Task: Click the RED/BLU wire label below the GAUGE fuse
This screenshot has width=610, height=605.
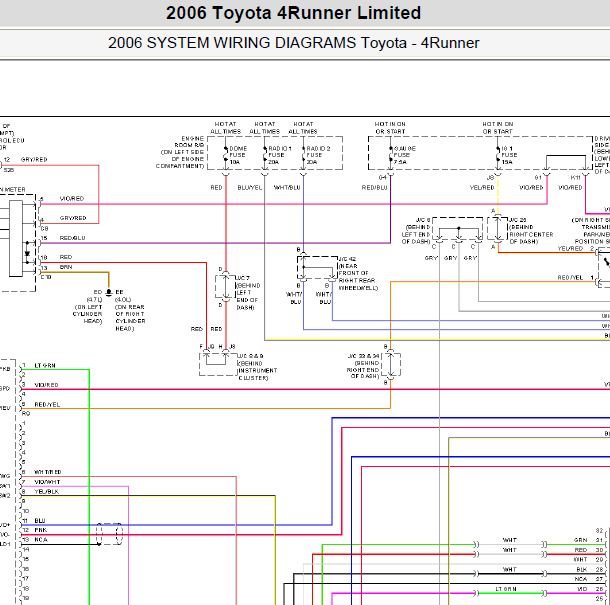Action: pyautogui.click(x=374, y=188)
